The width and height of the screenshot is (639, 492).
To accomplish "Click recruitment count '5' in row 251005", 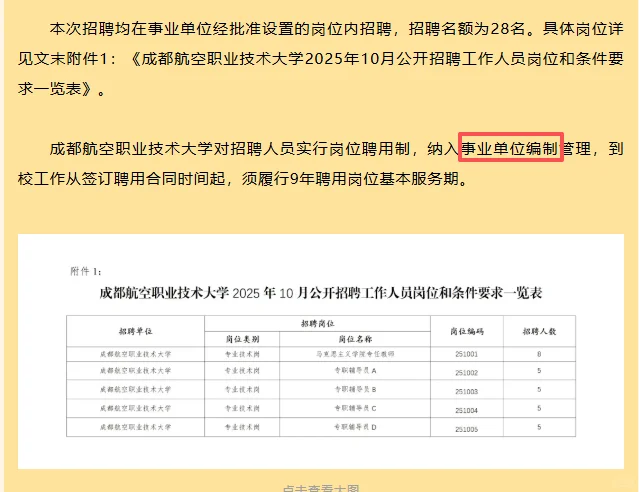I will (x=539, y=427).
